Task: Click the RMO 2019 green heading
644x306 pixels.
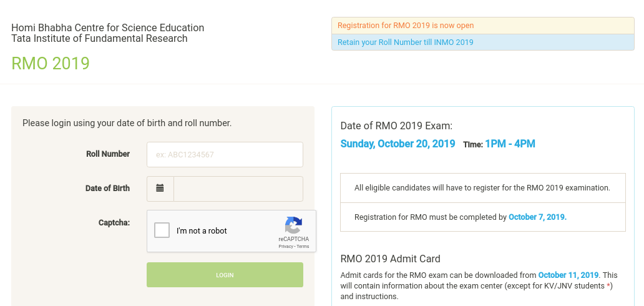Action: click(x=51, y=63)
